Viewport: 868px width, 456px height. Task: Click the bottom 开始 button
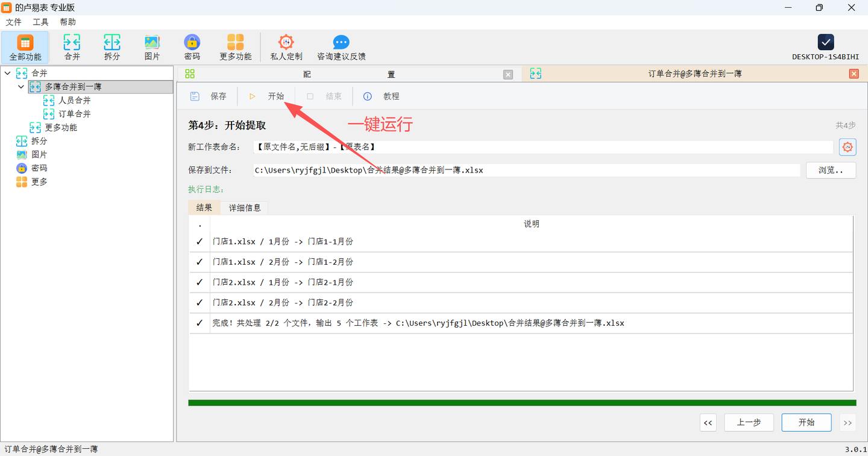point(807,423)
